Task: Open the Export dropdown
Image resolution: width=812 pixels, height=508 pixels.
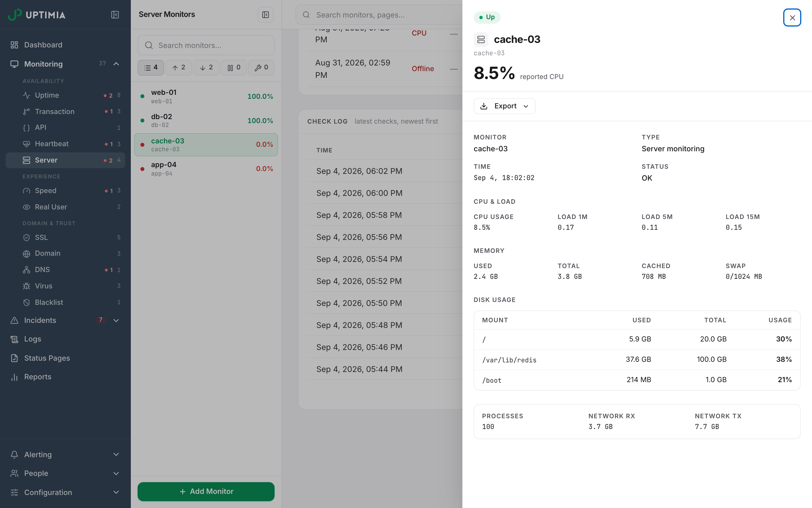Action: click(504, 106)
